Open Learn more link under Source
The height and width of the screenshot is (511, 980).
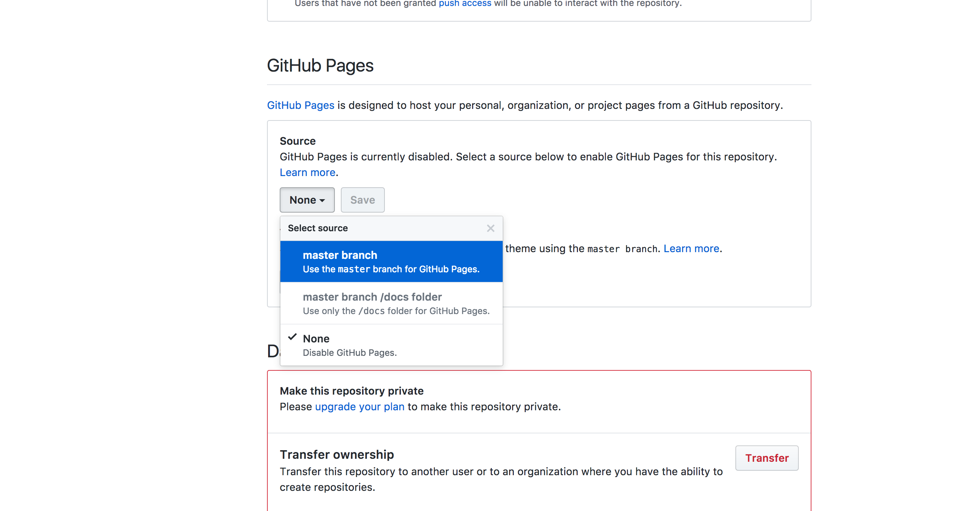pos(307,173)
